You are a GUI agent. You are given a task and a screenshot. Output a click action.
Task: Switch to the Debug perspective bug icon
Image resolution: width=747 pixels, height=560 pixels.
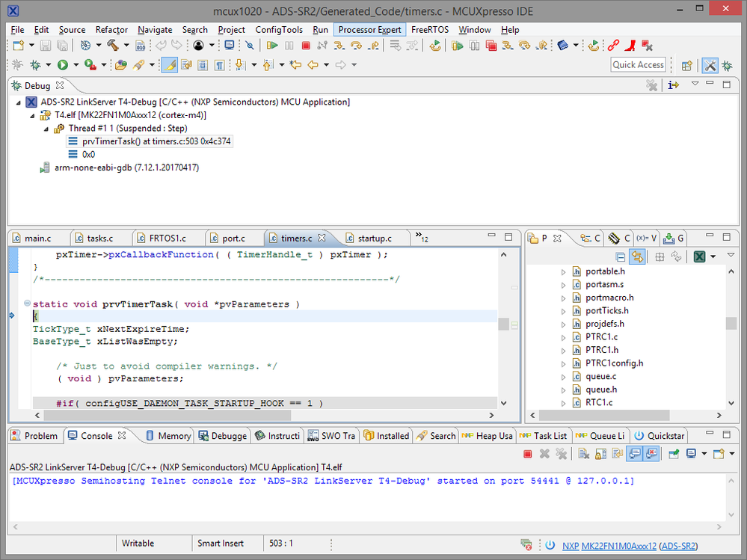tap(727, 66)
